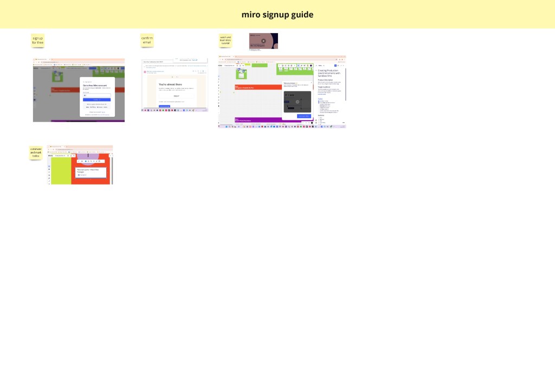Click work email field in signup screenshot

tap(96, 95)
